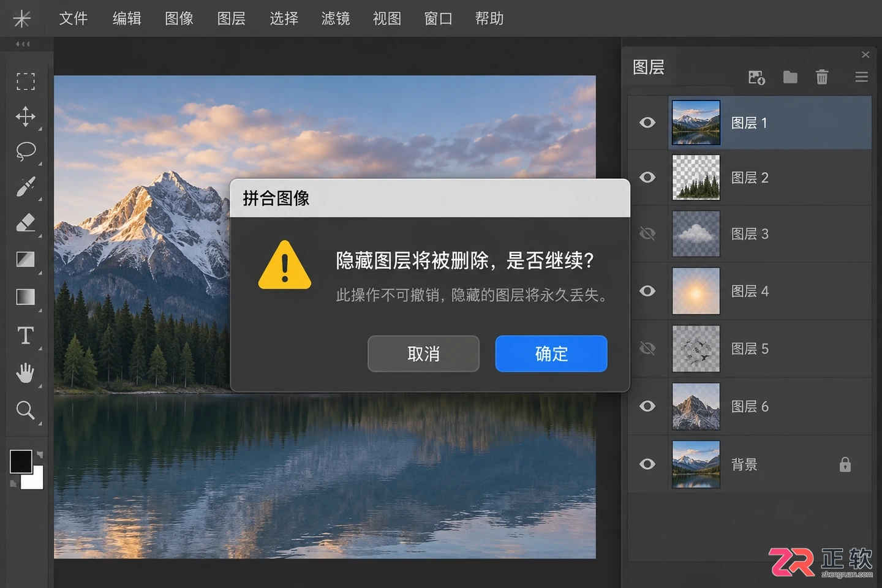Hide 图层 2 with its eye icon
The height and width of the screenshot is (588, 882).
[647, 178]
